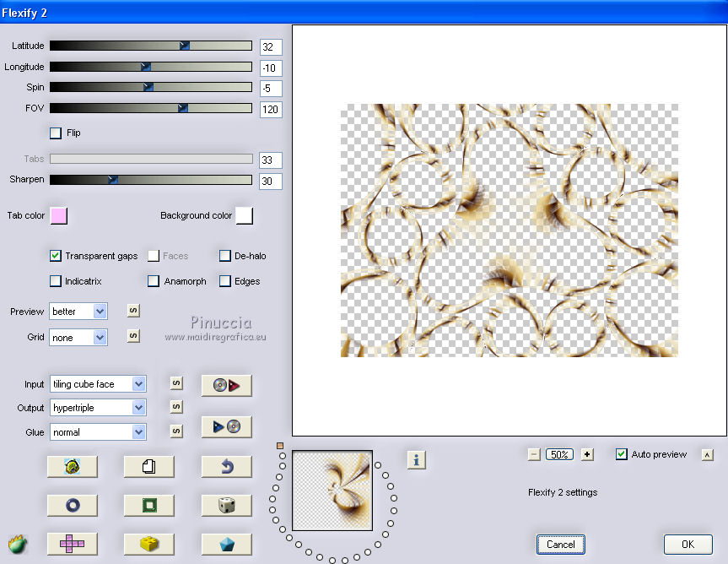Enable the Anamorph checkbox
The width and height of the screenshot is (728, 564).
[154, 280]
